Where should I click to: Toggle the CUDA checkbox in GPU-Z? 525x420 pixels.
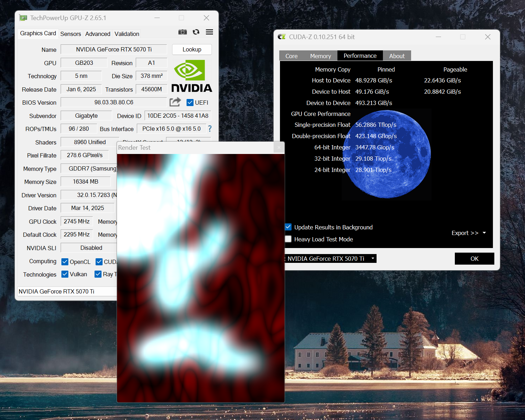pyautogui.click(x=99, y=262)
